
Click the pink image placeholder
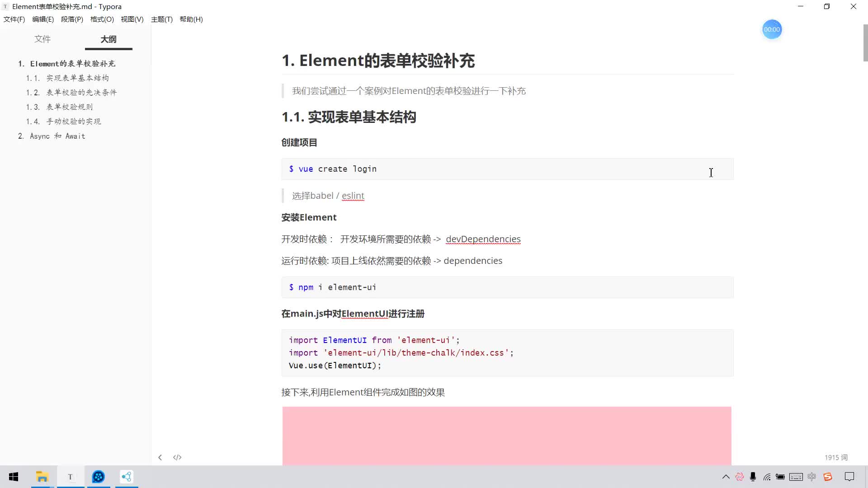click(507, 436)
